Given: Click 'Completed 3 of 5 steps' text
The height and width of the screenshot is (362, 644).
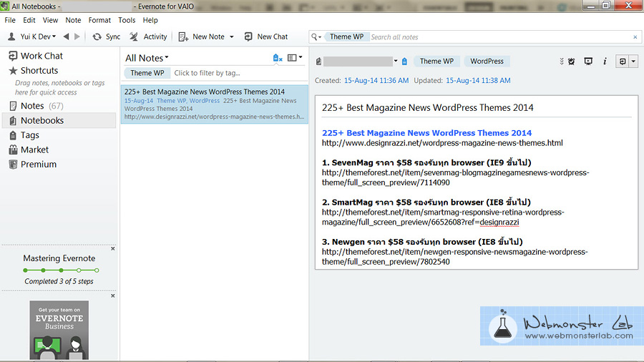Looking at the screenshot, I should 59,282.
